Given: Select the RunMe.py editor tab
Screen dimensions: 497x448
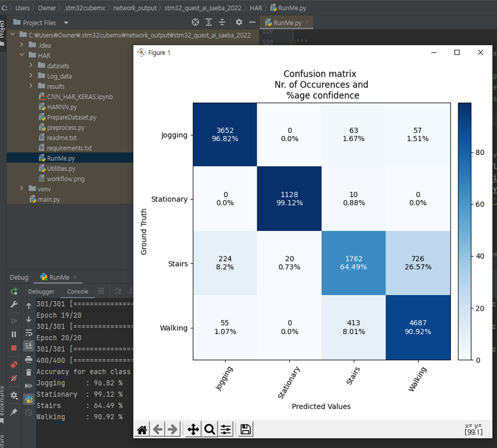Looking at the screenshot, I should tap(287, 23).
